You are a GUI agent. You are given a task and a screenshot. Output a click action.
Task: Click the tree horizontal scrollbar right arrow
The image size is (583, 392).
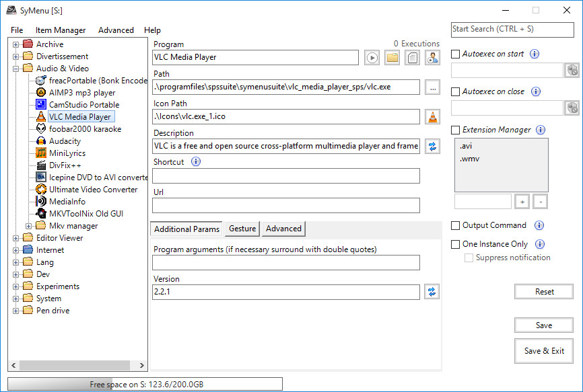click(141, 365)
